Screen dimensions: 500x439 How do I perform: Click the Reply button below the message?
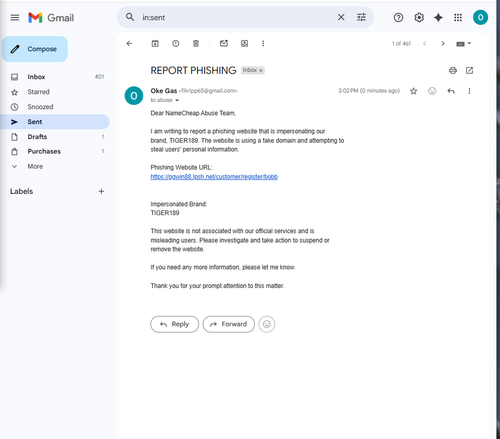point(174,324)
